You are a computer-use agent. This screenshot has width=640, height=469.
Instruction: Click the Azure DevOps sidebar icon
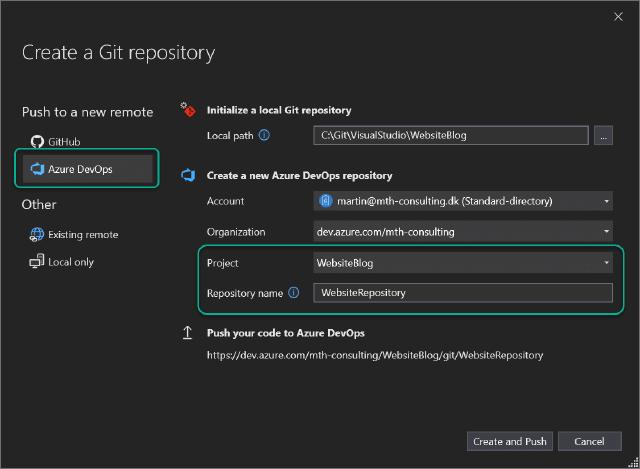[37, 169]
